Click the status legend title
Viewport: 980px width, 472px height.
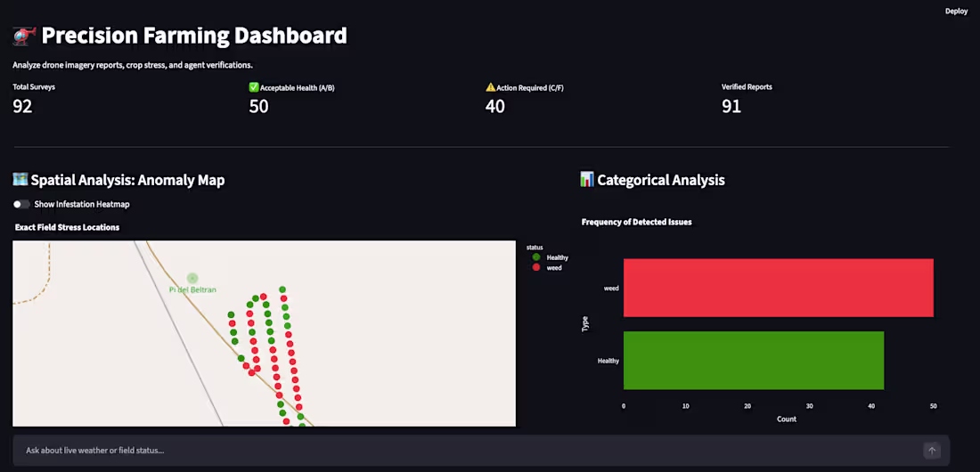535,248
